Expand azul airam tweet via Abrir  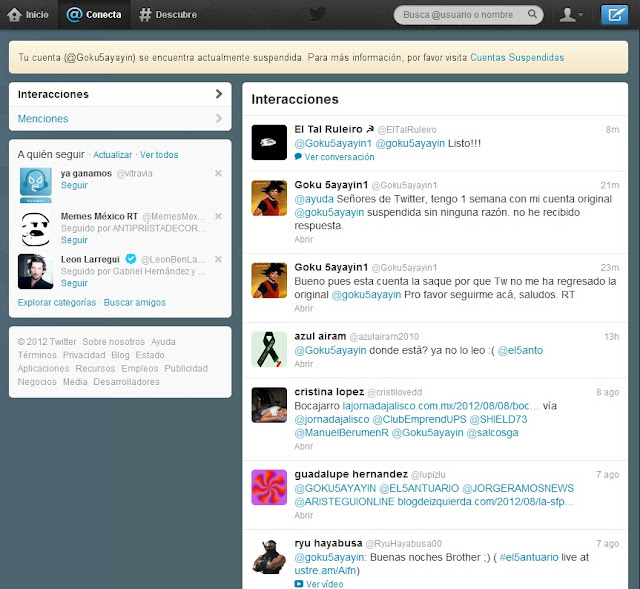304,364
